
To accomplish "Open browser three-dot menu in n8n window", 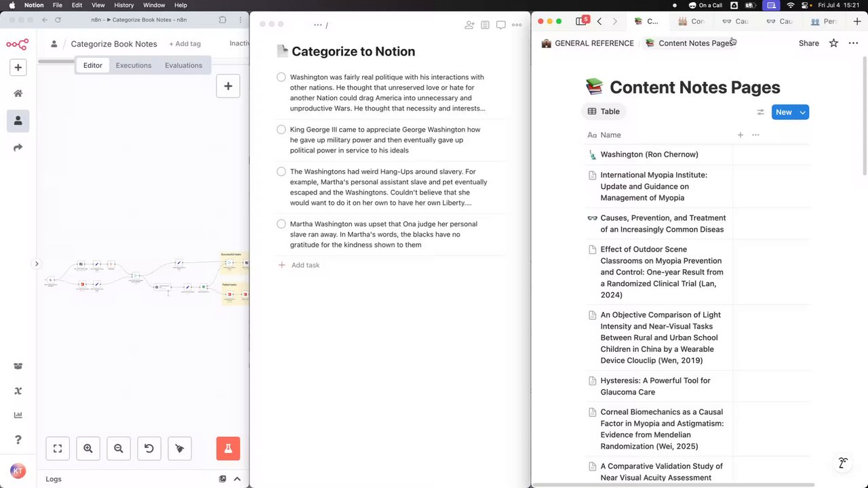I will pyautogui.click(x=240, y=20).
